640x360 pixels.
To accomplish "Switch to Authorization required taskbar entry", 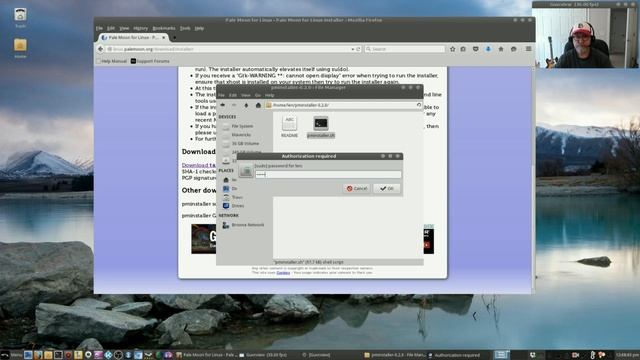I will 454,355.
